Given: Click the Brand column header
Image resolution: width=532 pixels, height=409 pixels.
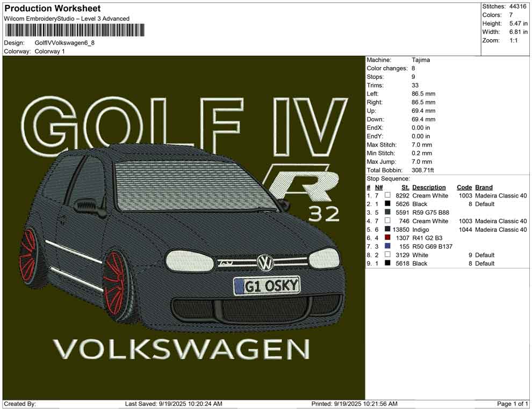Looking at the screenshot, I should coord(484,187).
